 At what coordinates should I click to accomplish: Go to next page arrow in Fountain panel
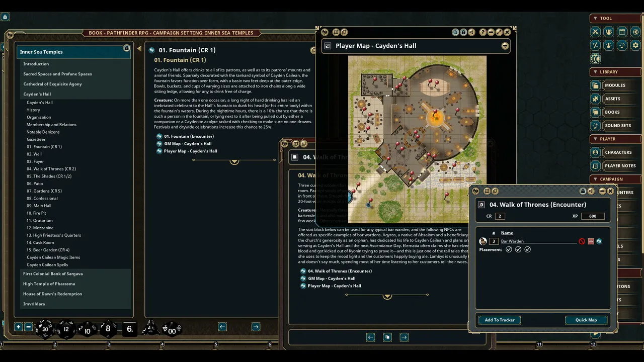click(x=256, y=327)
